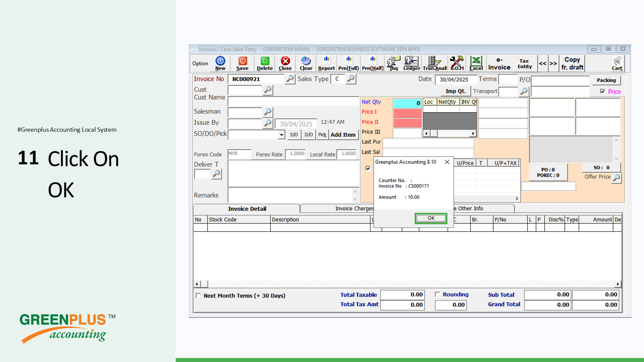Switch to the Invoice Detail tab
644x362 pixels.
pyautogui.click(x=247, y=209)
